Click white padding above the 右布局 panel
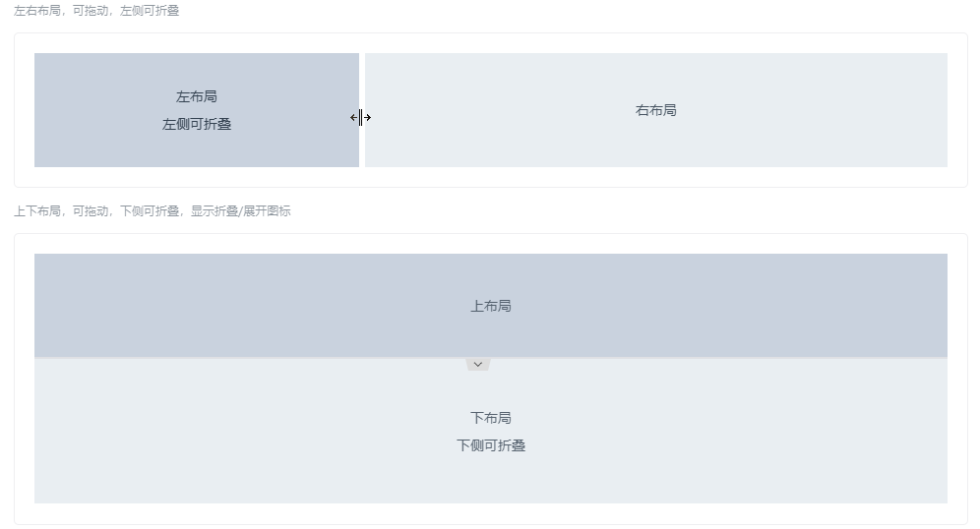Screen dimensions: 980x529 [x=655, y=43]
